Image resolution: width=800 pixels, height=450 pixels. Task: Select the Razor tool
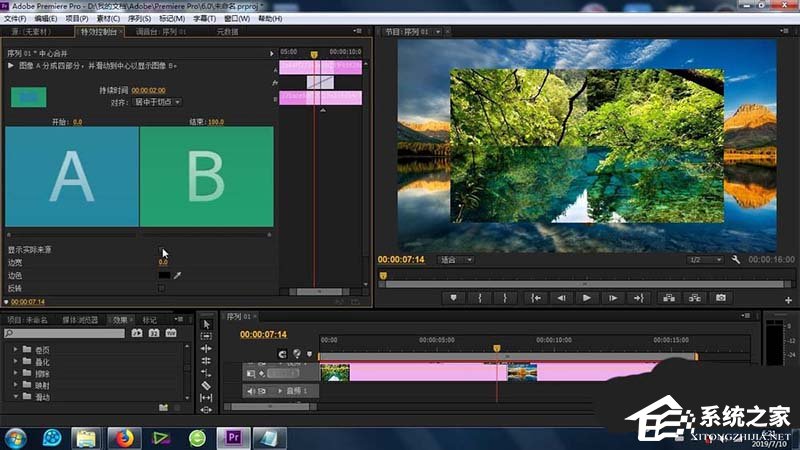207,385
